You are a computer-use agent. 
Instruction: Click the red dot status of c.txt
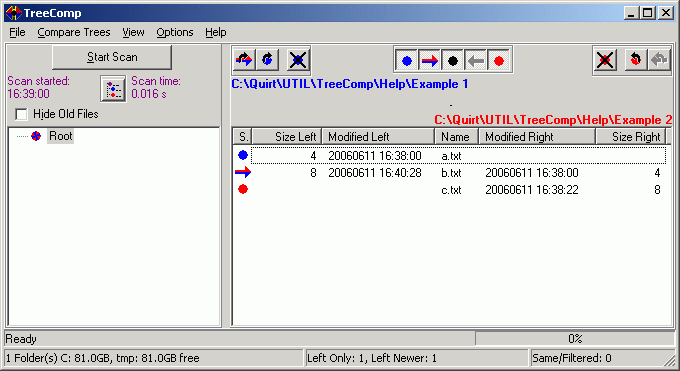coord(243,189)
